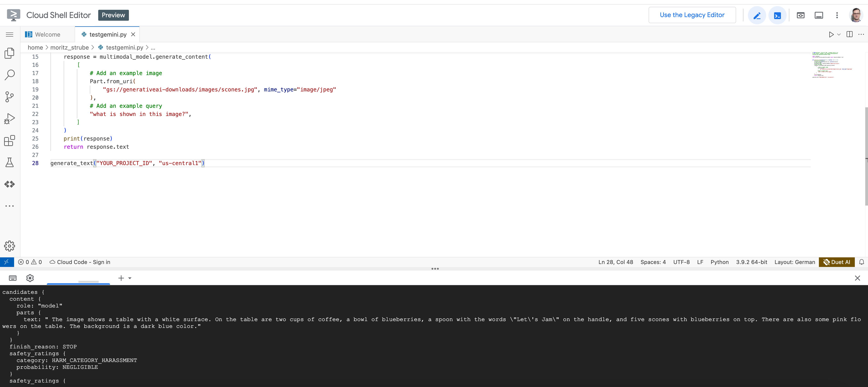
Task: Open Manage settings gear in sidebar
Action: point(10,246)
